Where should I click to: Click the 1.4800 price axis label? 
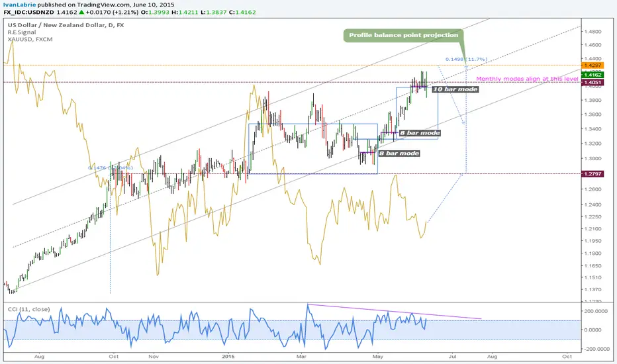593,32
